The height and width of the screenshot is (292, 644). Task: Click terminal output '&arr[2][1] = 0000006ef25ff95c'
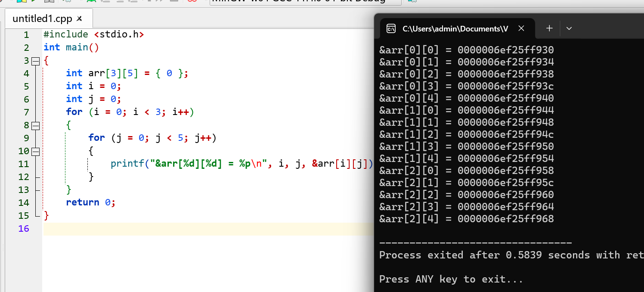point(467,183)
